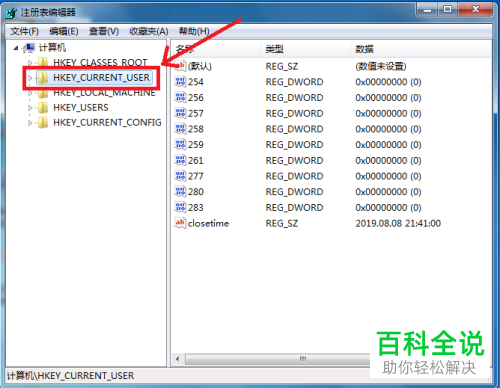Viewport: 500px width, 388px height.
Task: Minimize the Registry Editor window
Action: click(x=427, y=10)
